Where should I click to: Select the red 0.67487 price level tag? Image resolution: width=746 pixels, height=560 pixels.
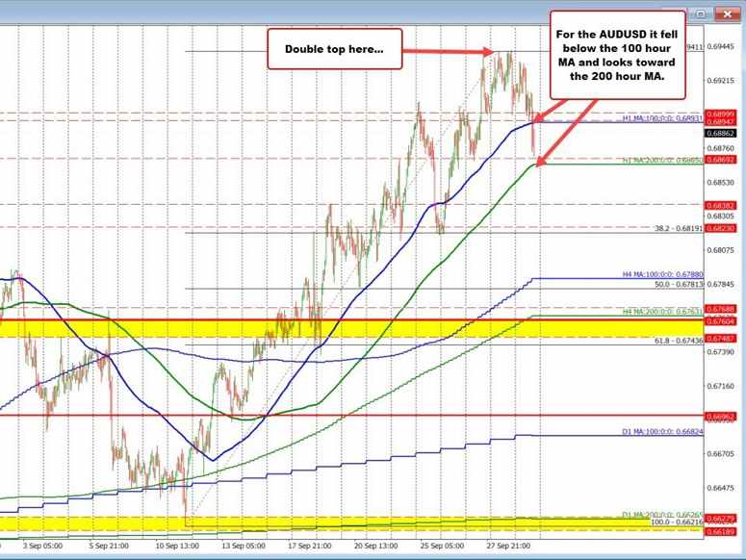point(721,339)
